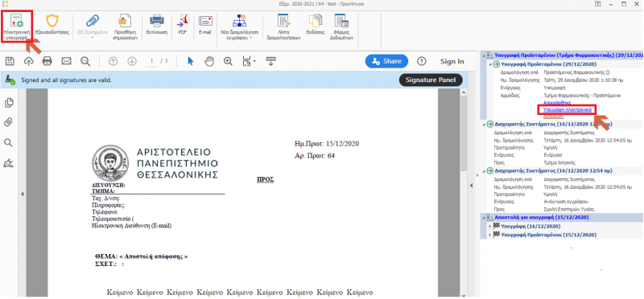The image size is (644, 299).
Task: Open Εξουσιοδοτήσεις shield icon
Action: pyautogui.click(x=52, y=25)
